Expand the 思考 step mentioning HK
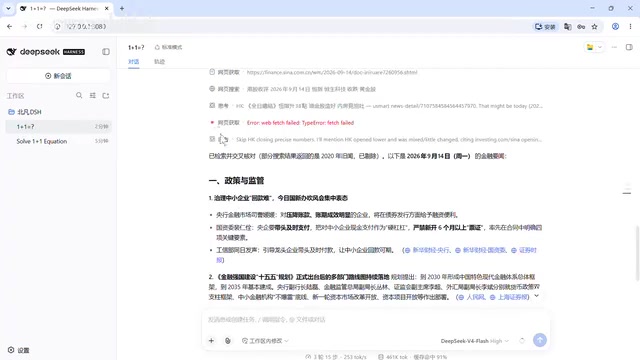Screen dimensions: 640x360 click(x=376, y=106)
